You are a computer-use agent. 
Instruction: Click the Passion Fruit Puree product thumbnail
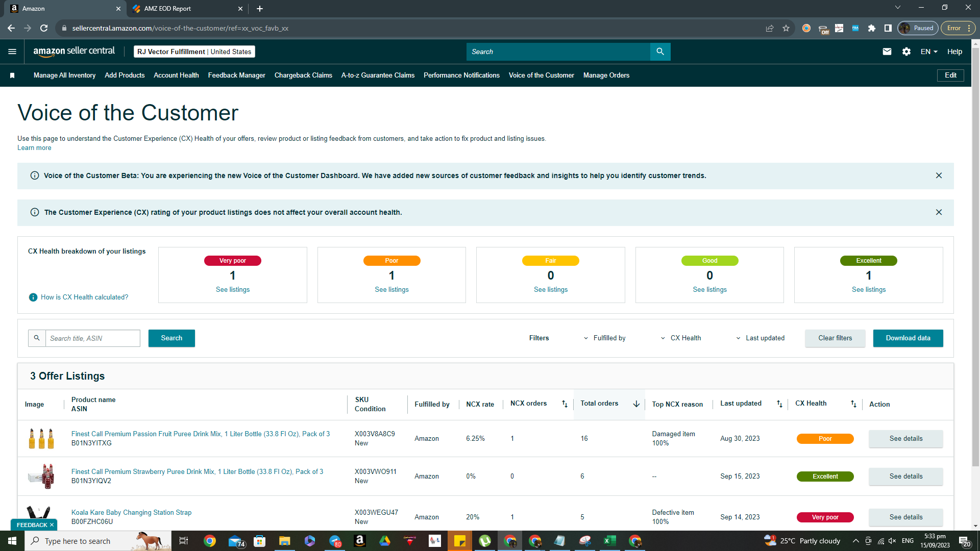tap(41, 439)
